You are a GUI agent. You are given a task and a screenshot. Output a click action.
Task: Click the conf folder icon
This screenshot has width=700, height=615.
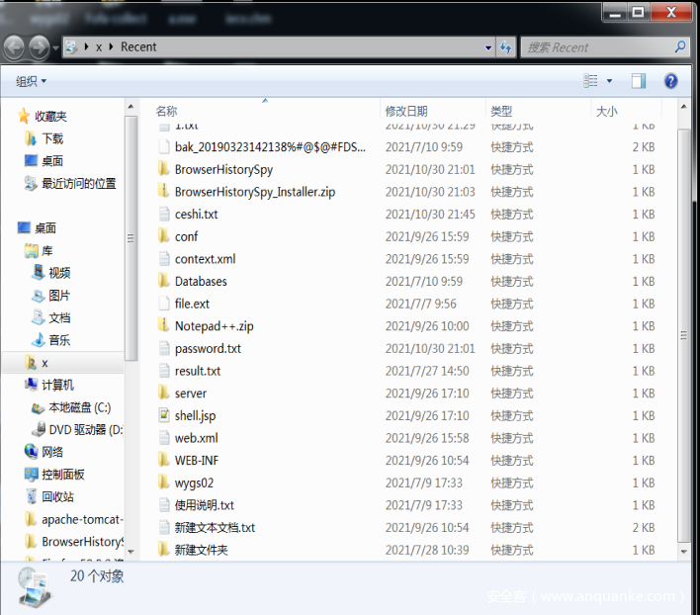(x=164, y=236)
